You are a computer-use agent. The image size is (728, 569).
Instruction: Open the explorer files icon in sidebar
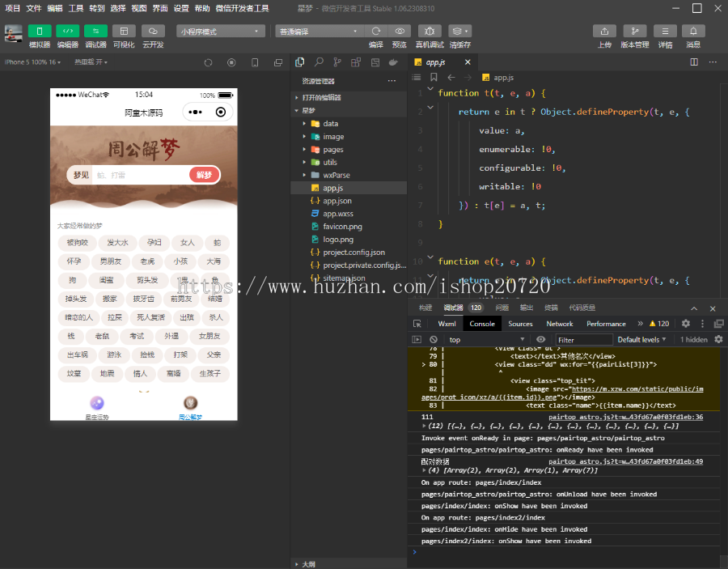[x=300, y=62]
